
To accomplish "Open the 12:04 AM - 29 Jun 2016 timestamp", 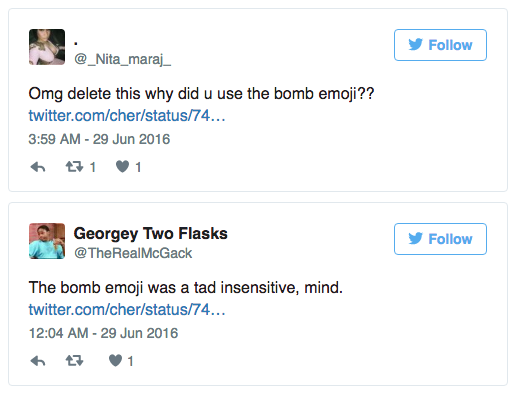I will (103, 333).
